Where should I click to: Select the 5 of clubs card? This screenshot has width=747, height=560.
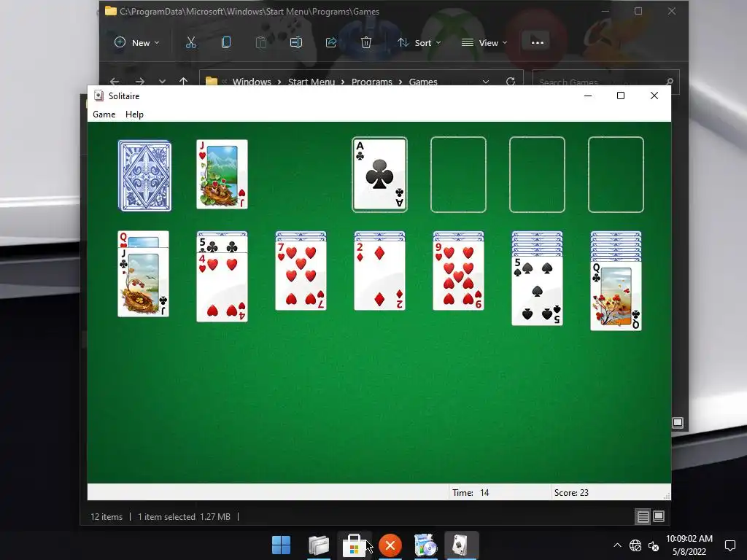coord(222,245)
